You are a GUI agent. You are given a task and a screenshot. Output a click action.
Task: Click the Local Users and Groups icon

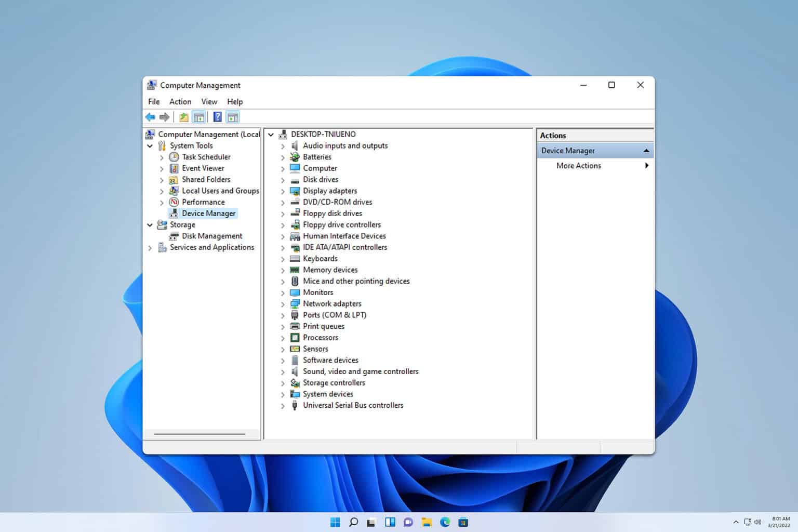pos(174,191)
